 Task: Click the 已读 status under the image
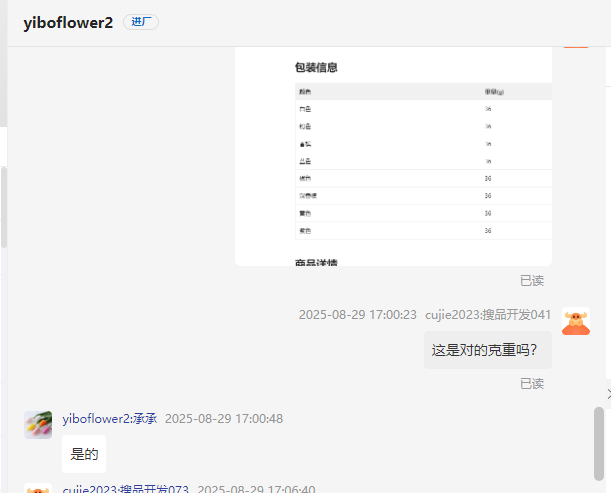(532, 280)
